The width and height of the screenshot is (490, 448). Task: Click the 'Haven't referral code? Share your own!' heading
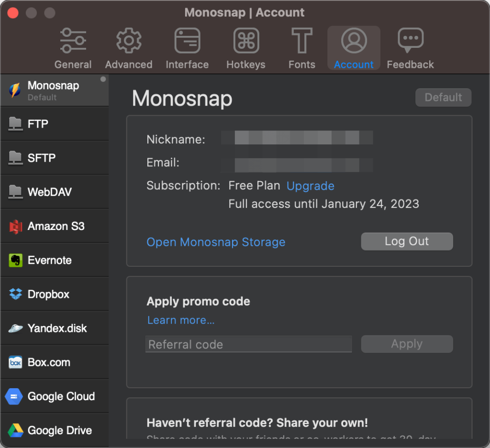point(257,423)
